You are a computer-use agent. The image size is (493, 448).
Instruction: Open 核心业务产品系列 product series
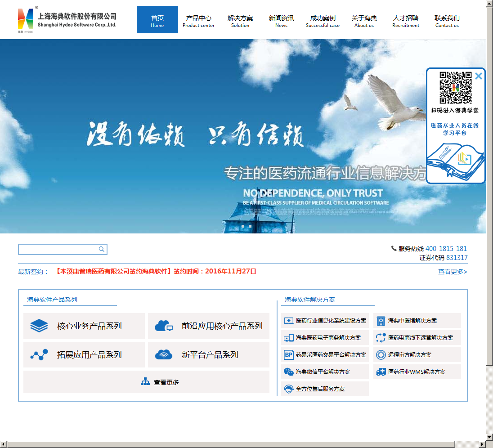coord(84,326)
